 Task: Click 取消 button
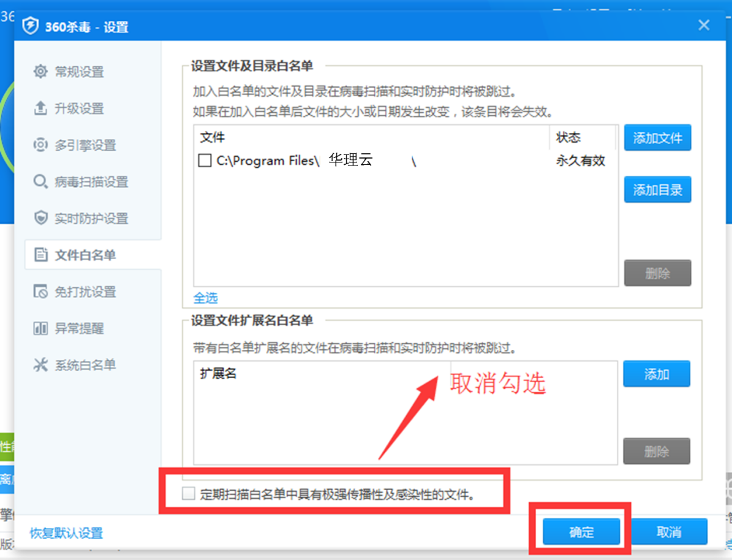pos(669,531)
